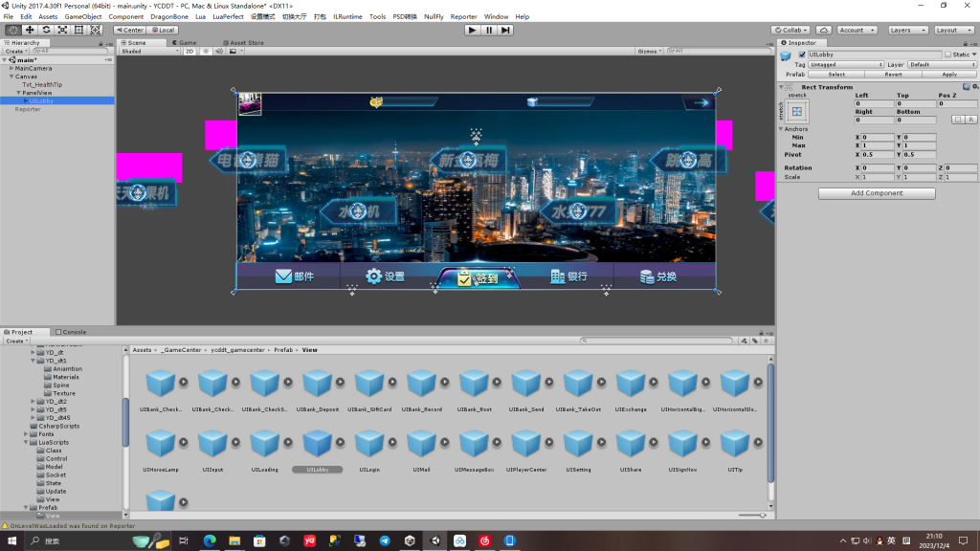Click the Scene search field
Screen dimensions: 980x551
pyautogui.click(x=719, y=52)
